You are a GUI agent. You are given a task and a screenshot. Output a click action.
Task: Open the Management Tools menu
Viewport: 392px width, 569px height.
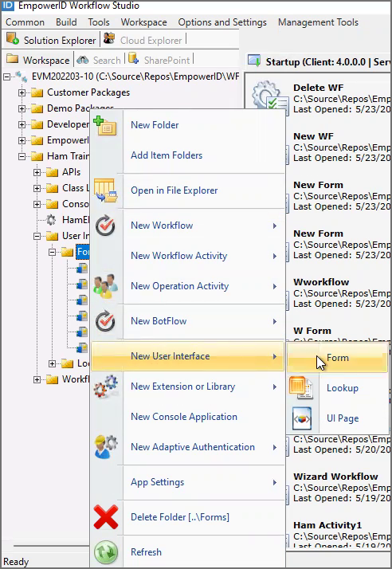(319, 22)
